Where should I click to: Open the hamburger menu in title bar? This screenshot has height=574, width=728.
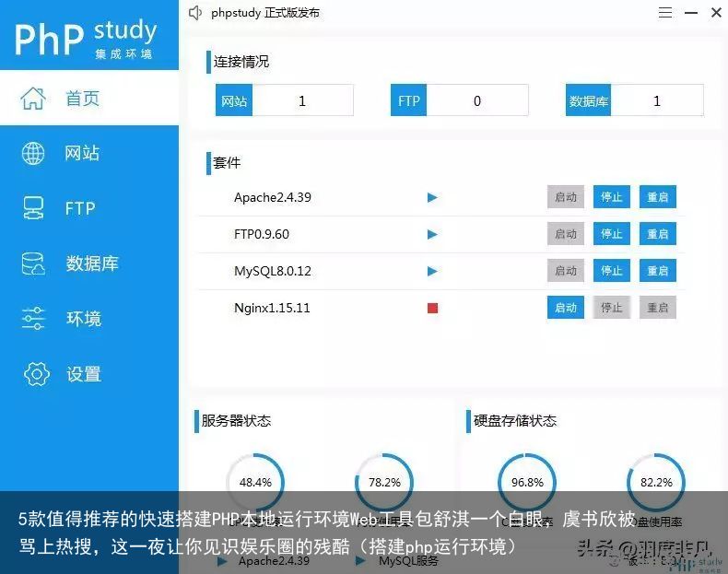pos(664,13)
